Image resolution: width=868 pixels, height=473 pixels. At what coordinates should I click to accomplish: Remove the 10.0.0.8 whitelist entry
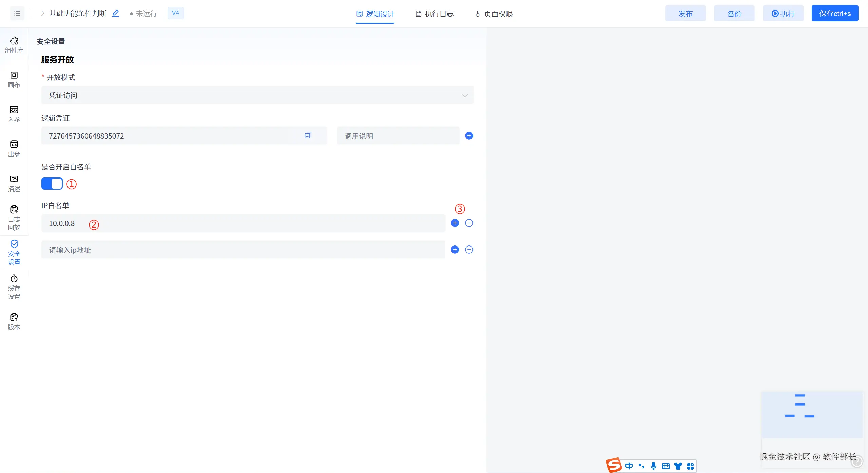(x=469, y=223)
